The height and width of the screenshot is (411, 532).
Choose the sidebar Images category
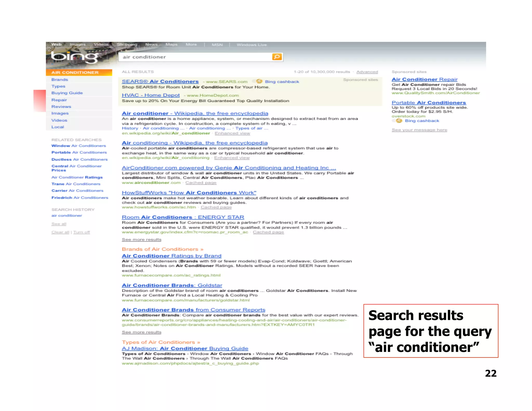(60, 113)
